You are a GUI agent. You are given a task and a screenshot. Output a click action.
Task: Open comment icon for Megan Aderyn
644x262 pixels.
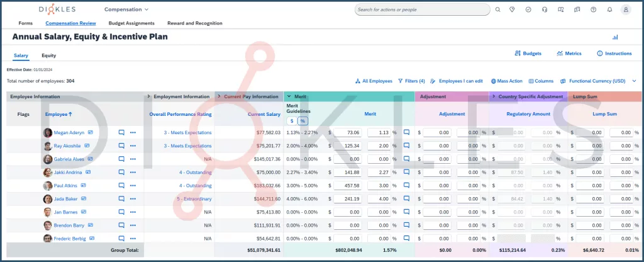pos(121,133)
